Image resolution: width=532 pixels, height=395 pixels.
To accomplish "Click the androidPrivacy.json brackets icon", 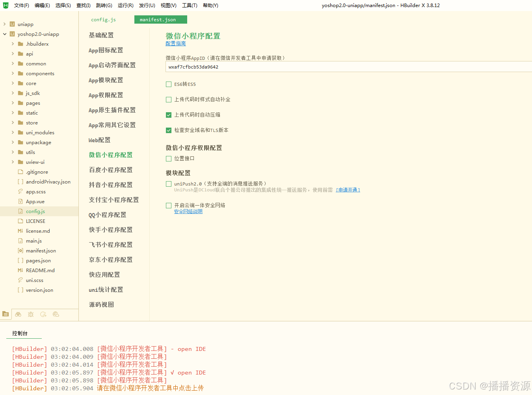I will click(x=20, y=182).
